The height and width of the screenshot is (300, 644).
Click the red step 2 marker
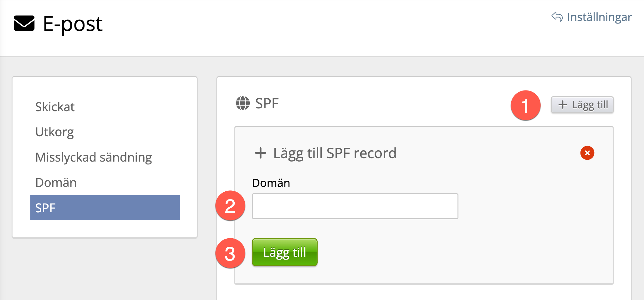[230, 206]
